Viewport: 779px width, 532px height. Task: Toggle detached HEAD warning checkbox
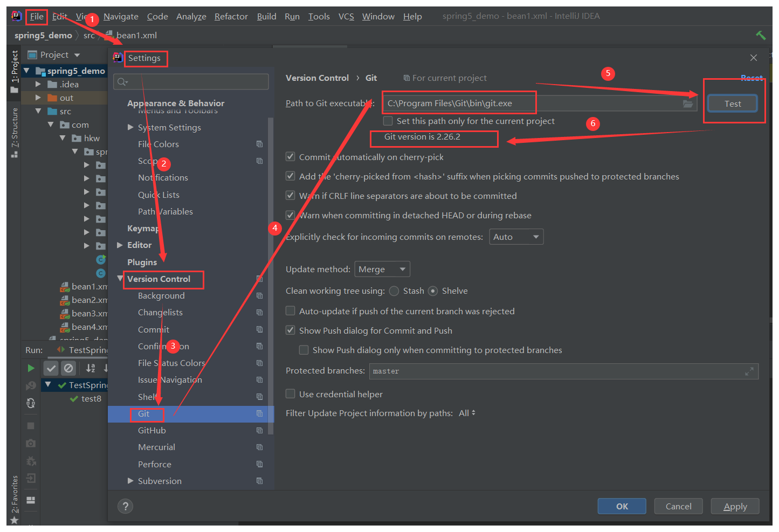tap(290, 215)
